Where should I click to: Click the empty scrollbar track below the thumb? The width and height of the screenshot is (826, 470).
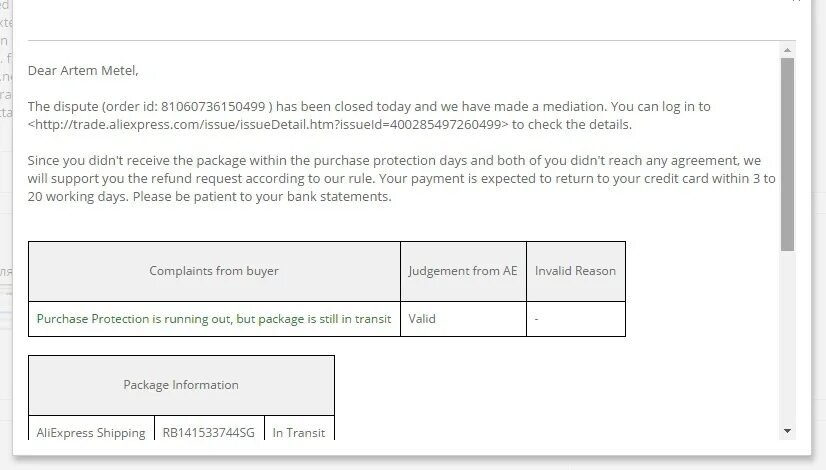787,337
